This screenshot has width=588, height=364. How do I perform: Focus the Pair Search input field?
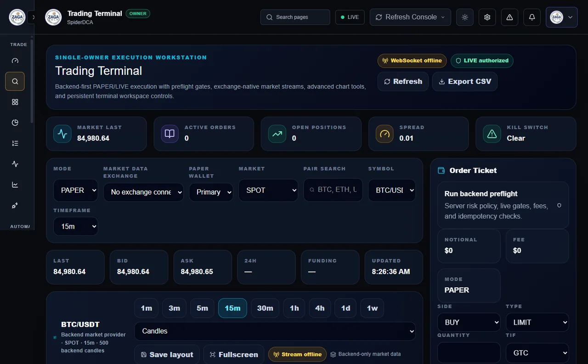pyautogui.click(x=333, y=190)
